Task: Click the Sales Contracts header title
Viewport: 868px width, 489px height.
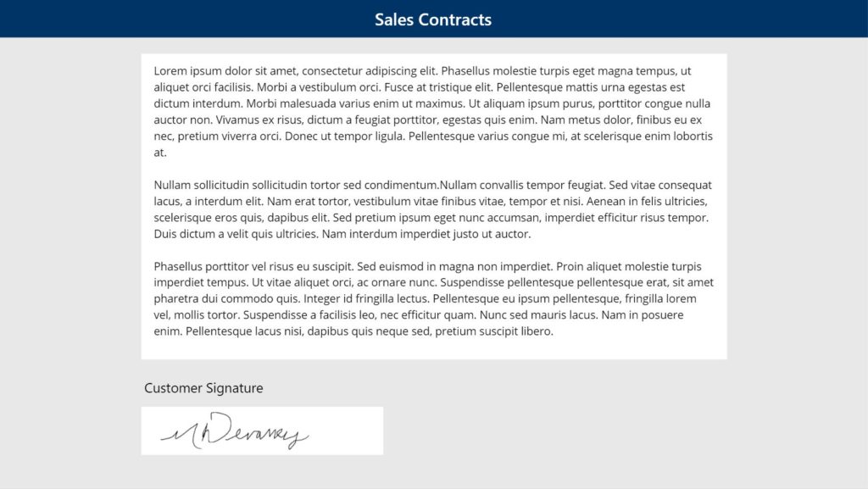Action: coord(433,19)
